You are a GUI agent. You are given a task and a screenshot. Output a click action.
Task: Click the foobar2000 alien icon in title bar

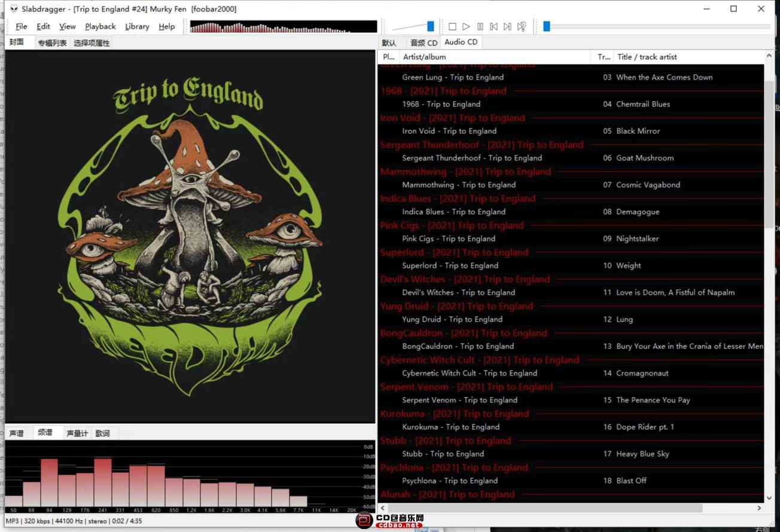[14, 9]
